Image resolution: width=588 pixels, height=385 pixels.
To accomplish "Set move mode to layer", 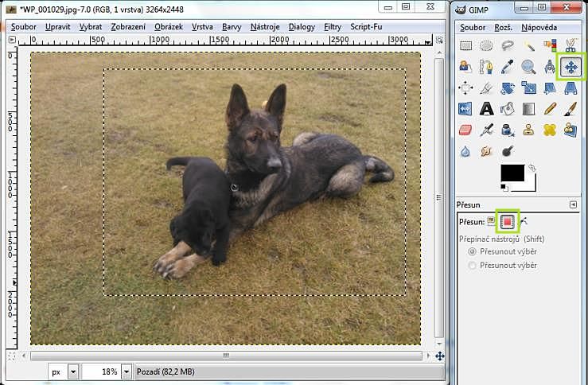I will click(x=492, y=221).
